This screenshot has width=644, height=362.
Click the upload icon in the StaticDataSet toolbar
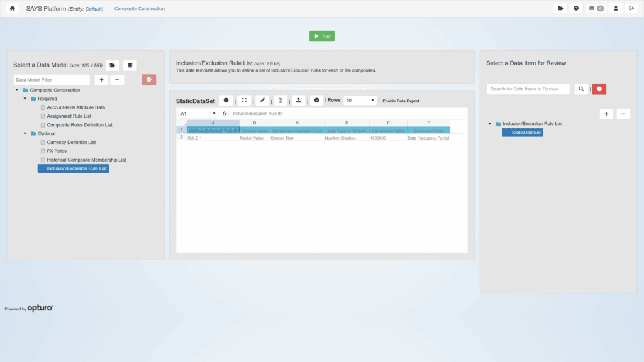299,101
